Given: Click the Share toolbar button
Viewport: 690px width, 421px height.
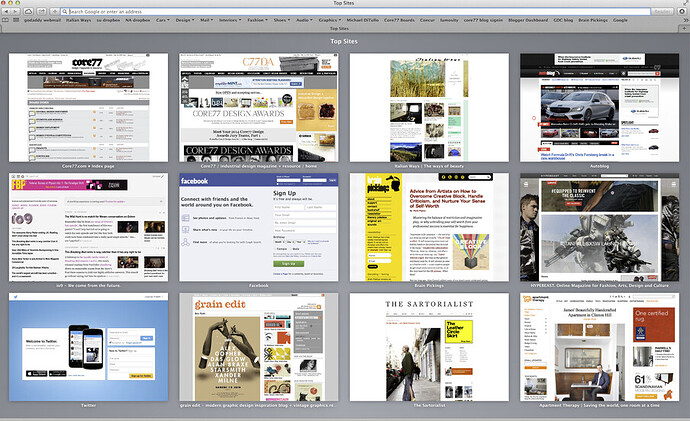Looking at the screenshot, I should [42, 11].
